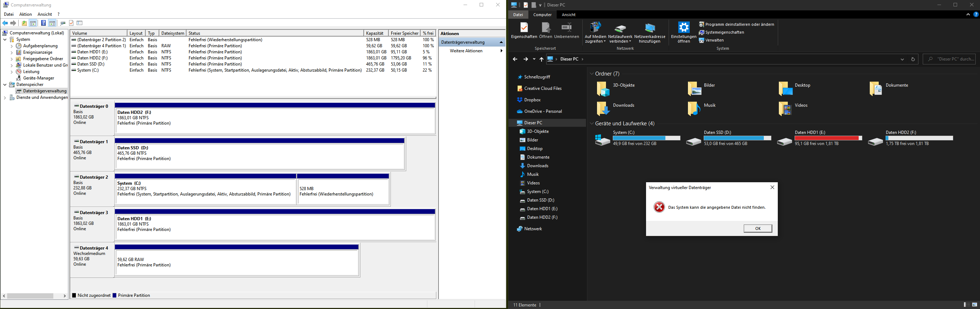Open Dropbox in navigation pane
This screenshot has height=309, width=980.
click(532, 100)
